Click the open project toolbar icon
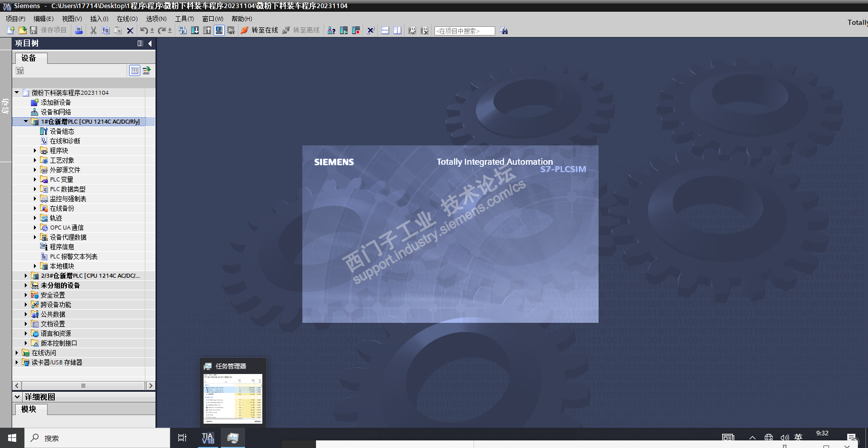The width and height of the screenshot is (868, 448). 22,30
